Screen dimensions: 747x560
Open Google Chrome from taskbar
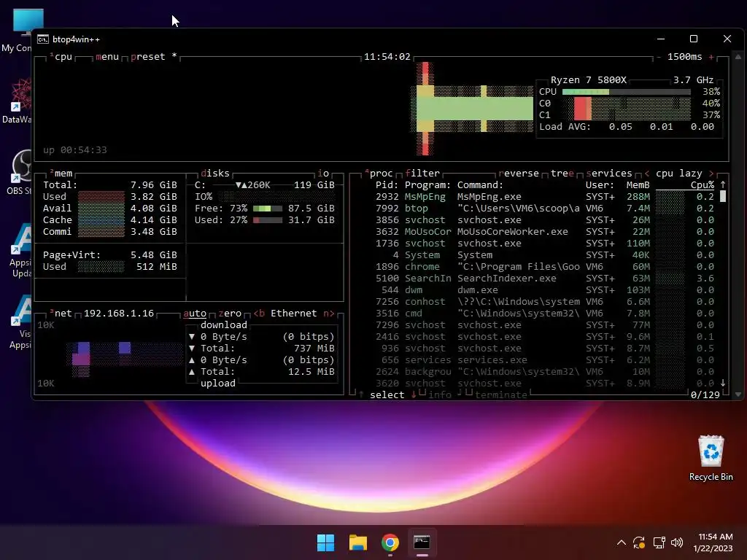point(390,542)
